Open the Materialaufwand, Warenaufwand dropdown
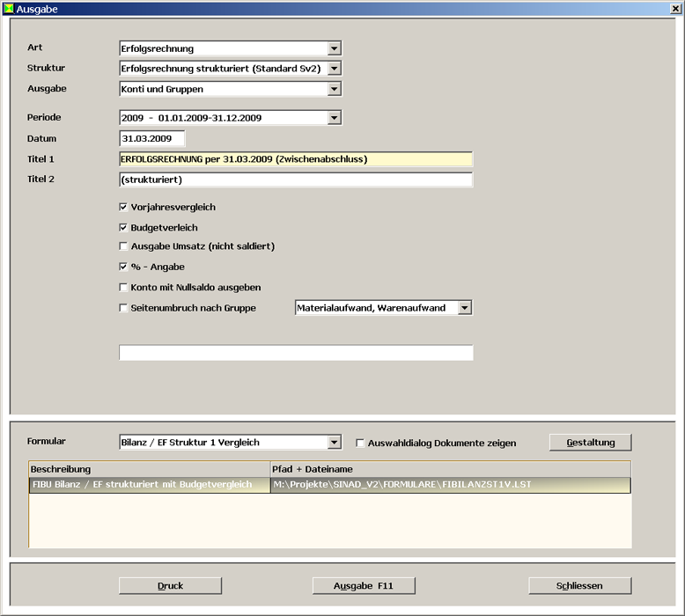 pos(465,308)
